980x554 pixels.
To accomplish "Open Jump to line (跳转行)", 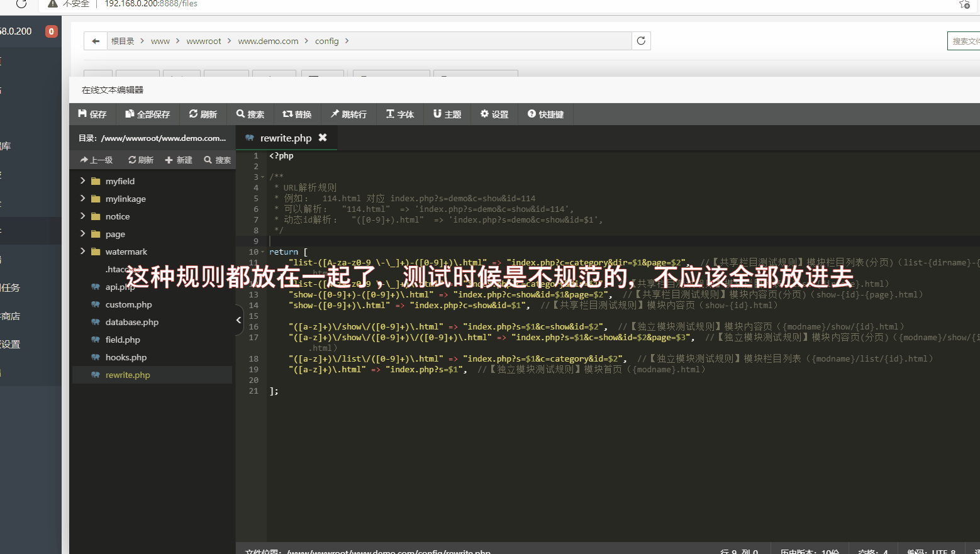I will click(x=348, y=114).
